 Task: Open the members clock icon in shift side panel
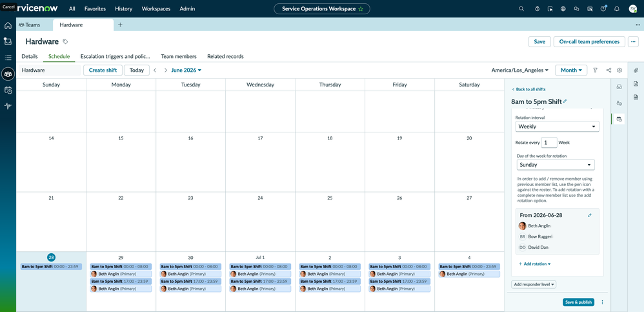click(619, 103)
